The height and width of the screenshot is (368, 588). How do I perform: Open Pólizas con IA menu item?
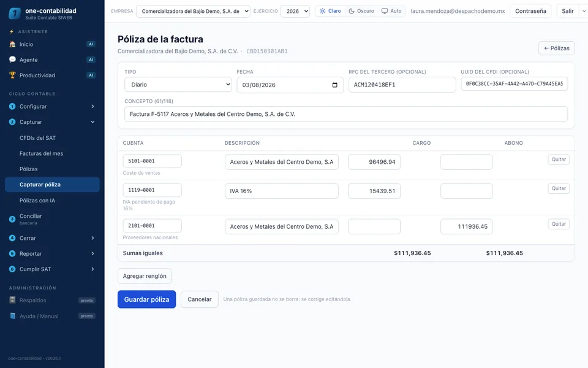pyautogui.click(x=52, y=200)
